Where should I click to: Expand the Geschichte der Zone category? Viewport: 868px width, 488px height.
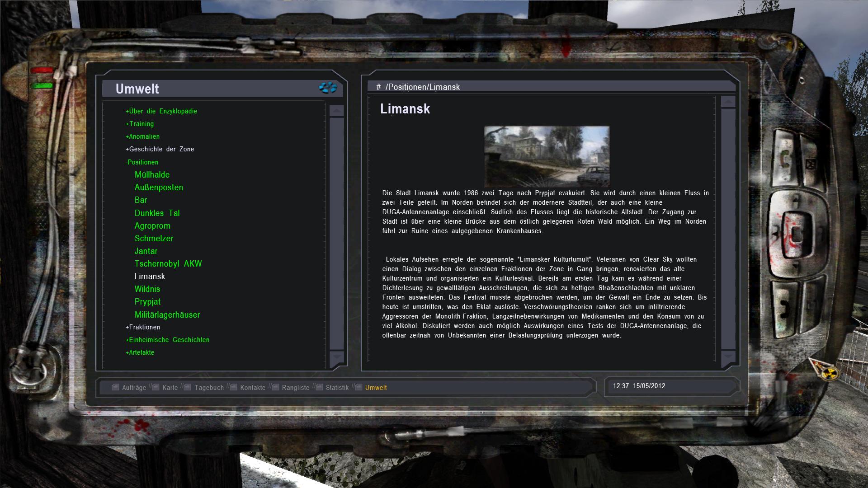pos(160,149)
